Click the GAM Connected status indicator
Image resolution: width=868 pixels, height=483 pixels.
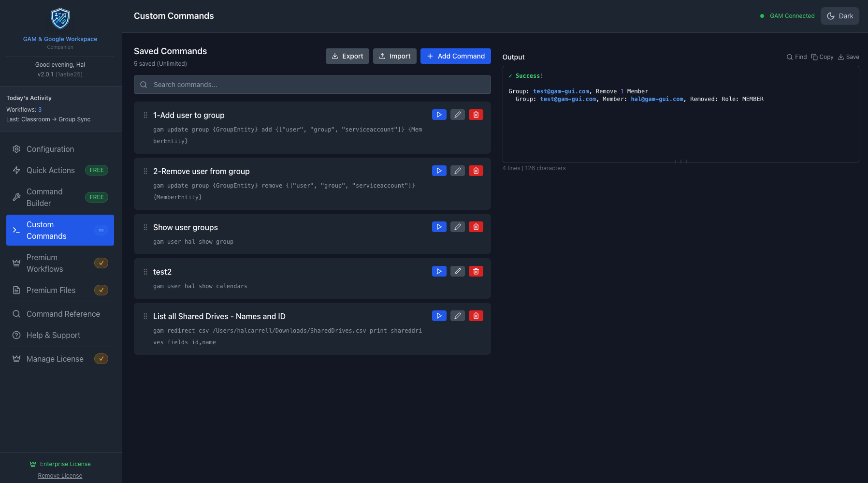point(787,16)
